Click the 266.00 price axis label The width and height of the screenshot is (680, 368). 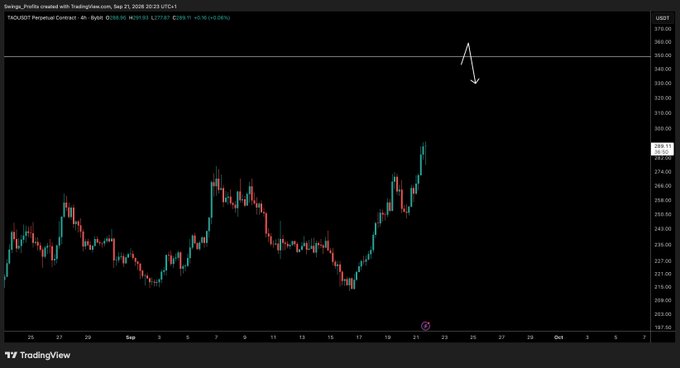(663, 186)
